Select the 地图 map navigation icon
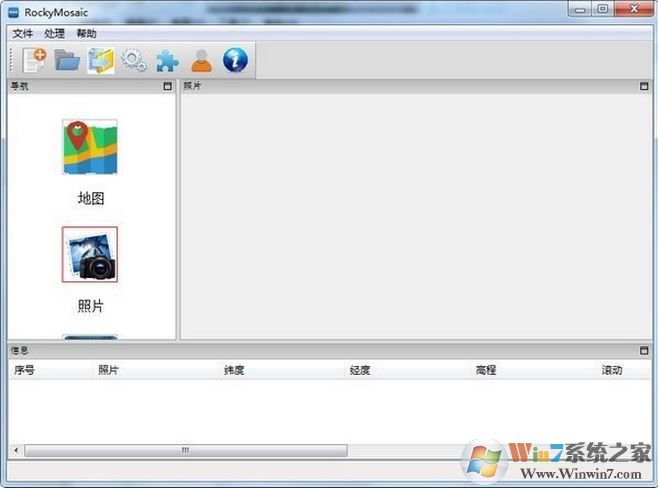This screenshot has height=488, width=658. (90, 147)
